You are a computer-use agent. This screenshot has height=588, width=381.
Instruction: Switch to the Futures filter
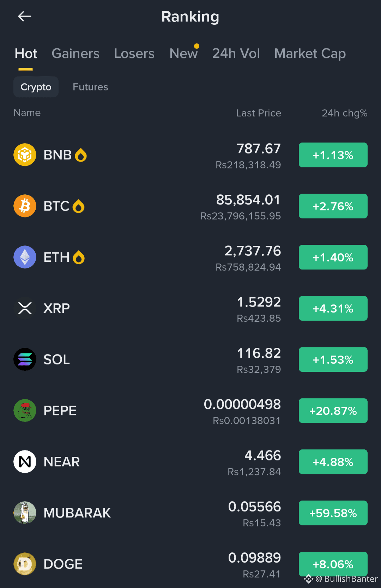pos(90,87)
